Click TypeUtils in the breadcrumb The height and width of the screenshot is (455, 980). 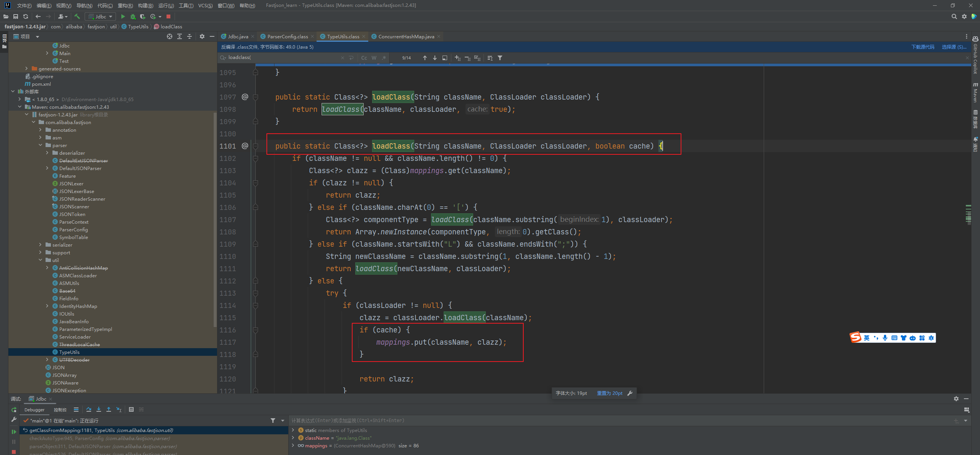pyautogui.click(x=138, y=27)
